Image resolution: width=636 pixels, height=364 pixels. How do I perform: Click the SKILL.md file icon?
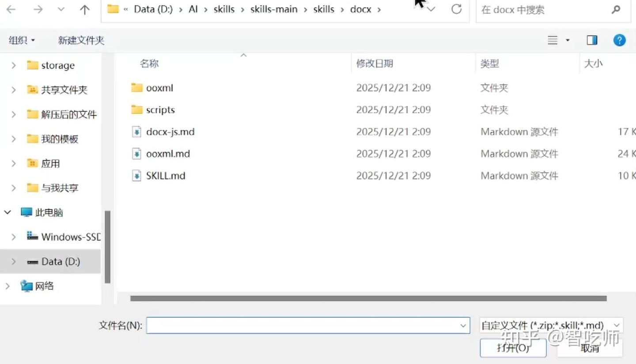tap(137, 176)
